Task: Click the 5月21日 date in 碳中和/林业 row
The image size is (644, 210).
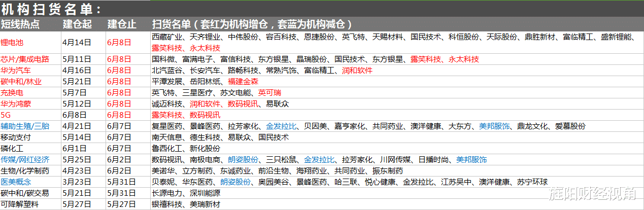Action: pos(77,81)
